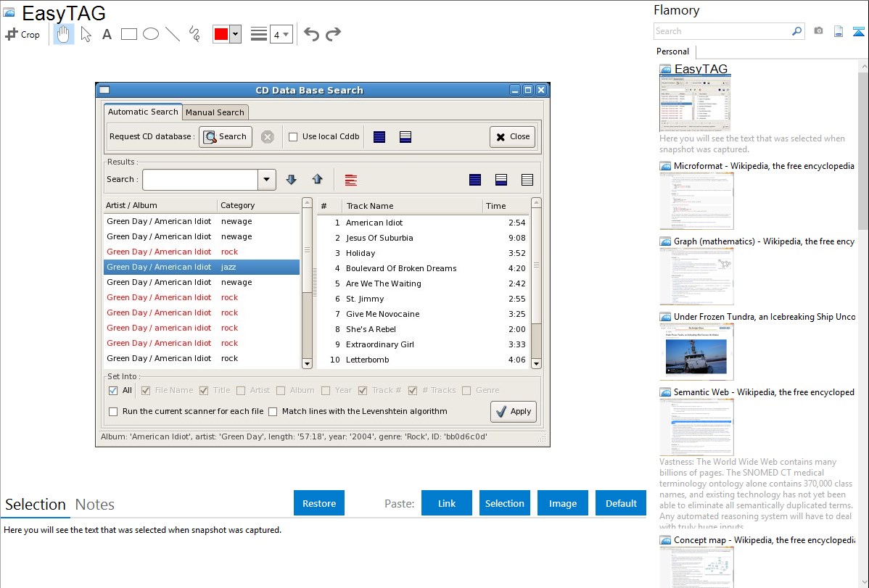The image size is (869, 588).
Task: Click the red lines icon in Results toolbar
Action: (351, 180)
